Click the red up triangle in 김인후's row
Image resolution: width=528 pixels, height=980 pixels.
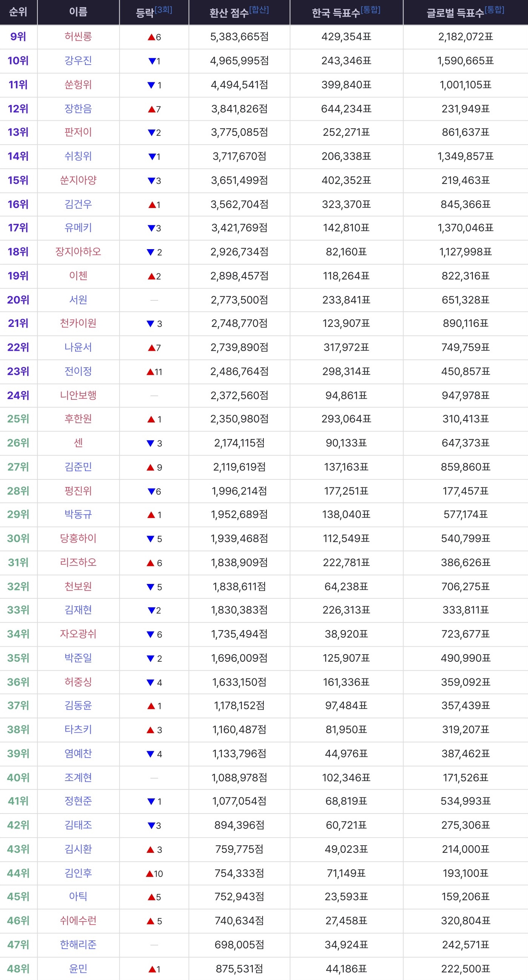click(149, 874)
